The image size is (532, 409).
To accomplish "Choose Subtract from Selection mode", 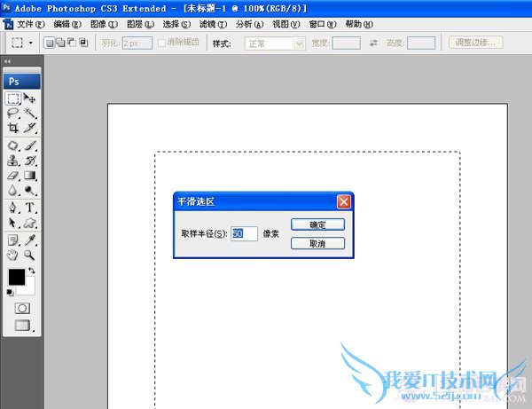I will 72,43.
